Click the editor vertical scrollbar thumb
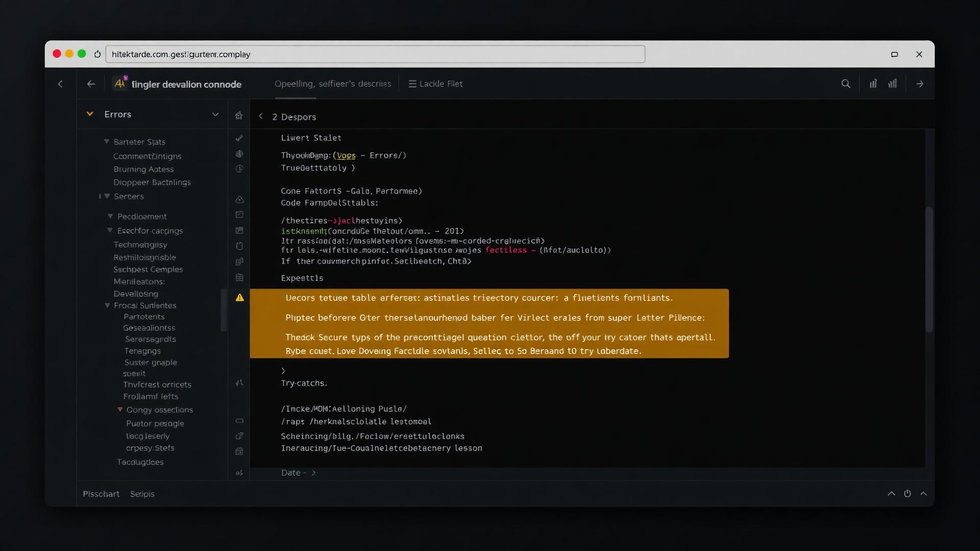This screenshot has width=980, height=551. pos(929,269)
